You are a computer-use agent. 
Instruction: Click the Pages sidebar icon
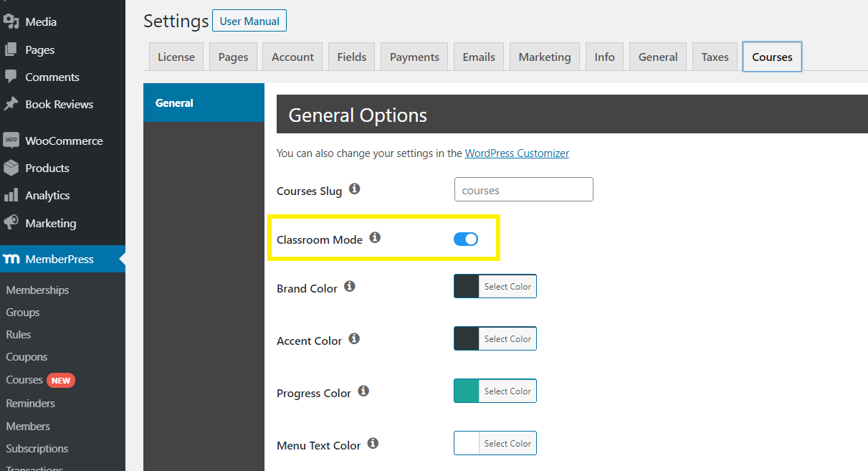[11, 49]
